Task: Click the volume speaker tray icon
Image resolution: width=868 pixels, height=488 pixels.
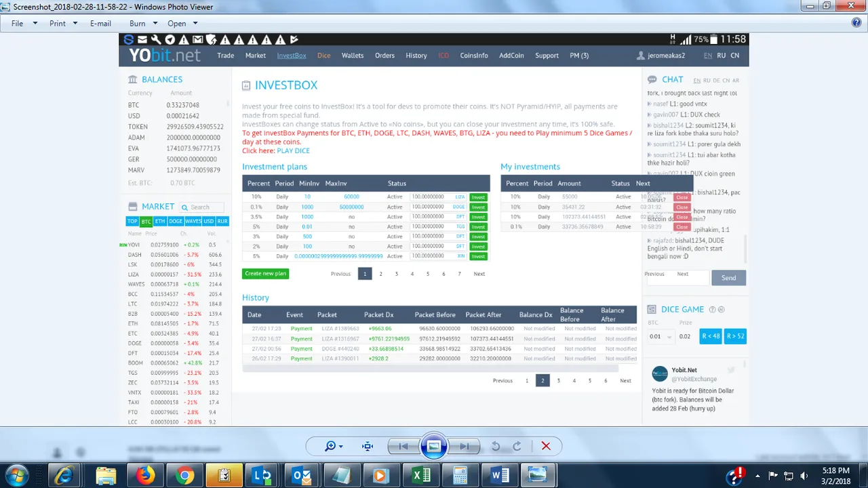Action: point(805,476)
